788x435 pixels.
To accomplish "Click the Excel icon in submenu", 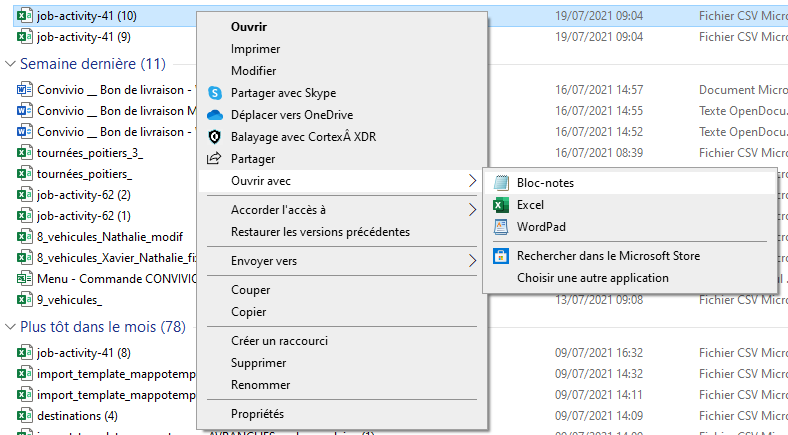I will click(499, 205).
